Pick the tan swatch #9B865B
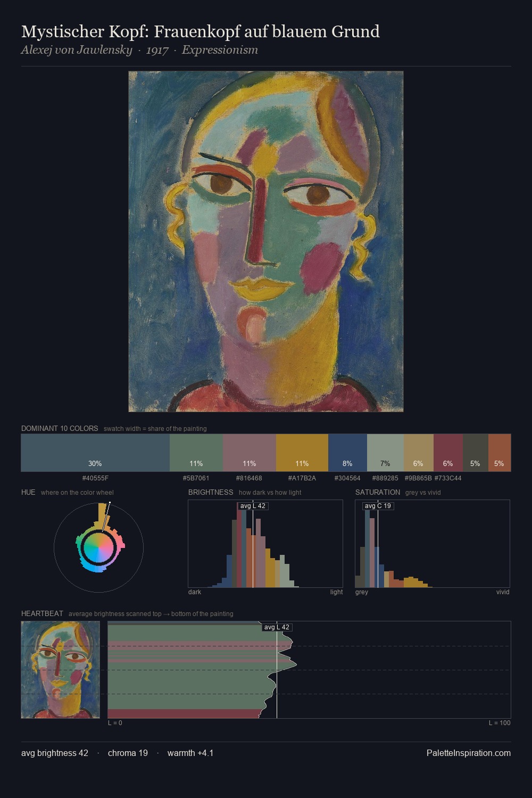 click(x=419, y=453)
